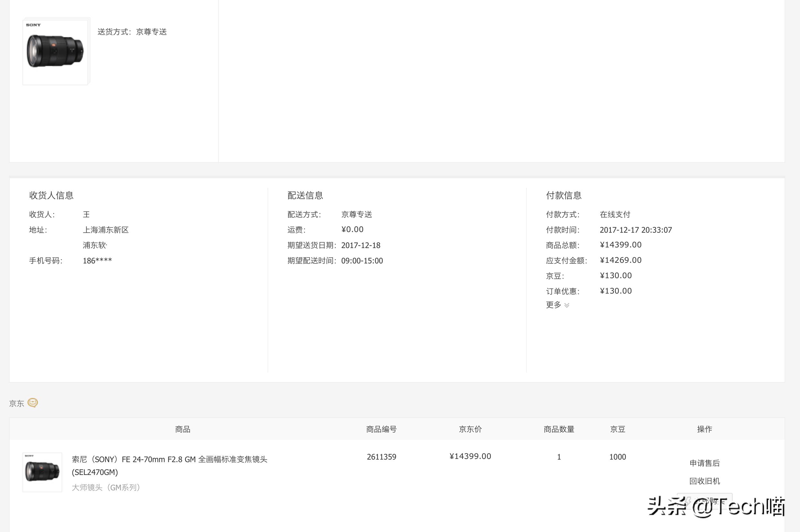Click the 操作 column header
800x532 pixels.
705,429
